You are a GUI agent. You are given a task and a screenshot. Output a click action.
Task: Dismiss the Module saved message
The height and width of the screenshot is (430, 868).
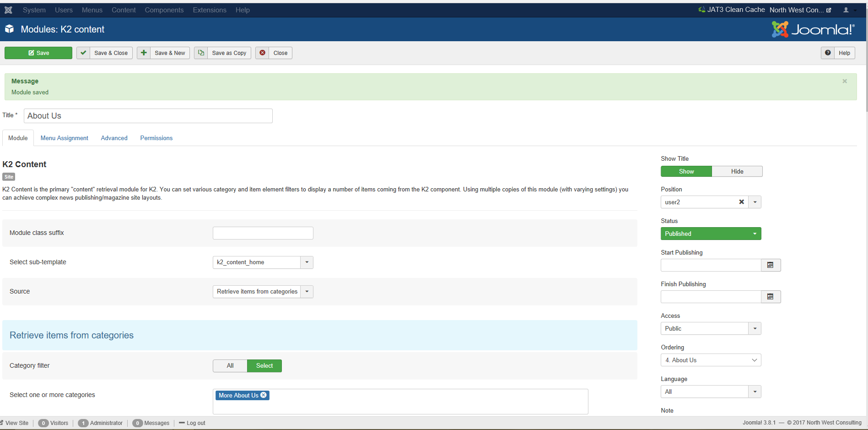point(845,81)
